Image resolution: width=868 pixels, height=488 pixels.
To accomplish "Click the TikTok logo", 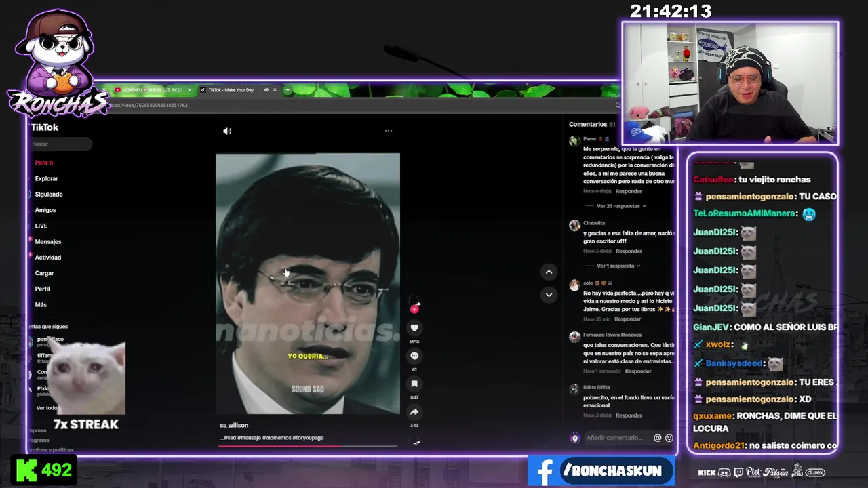I will 45,127.
